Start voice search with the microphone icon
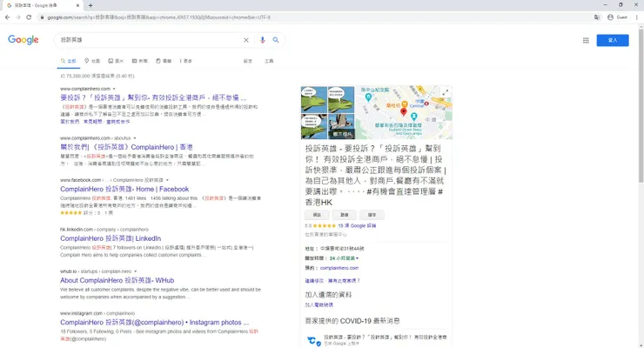644x348 pixels. [x=263, y=40]
